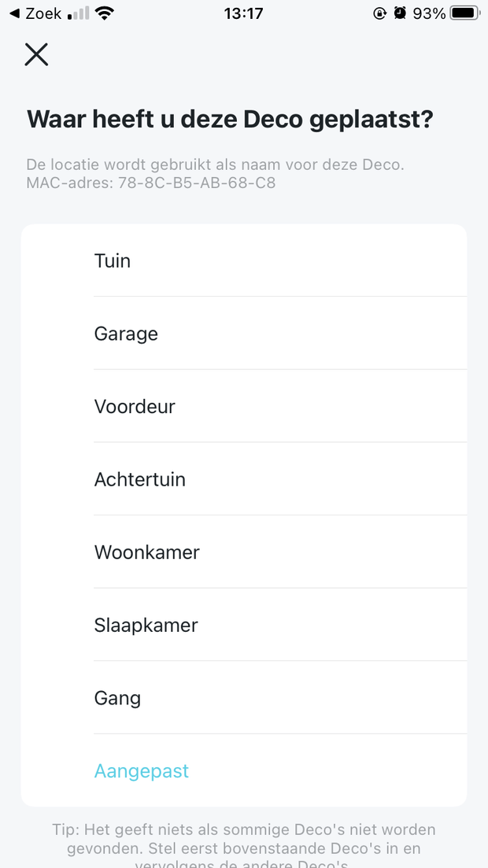Screen dimensions: 488x868
Task: Tap the battery icon in status bar
Action: pos(465,13)
